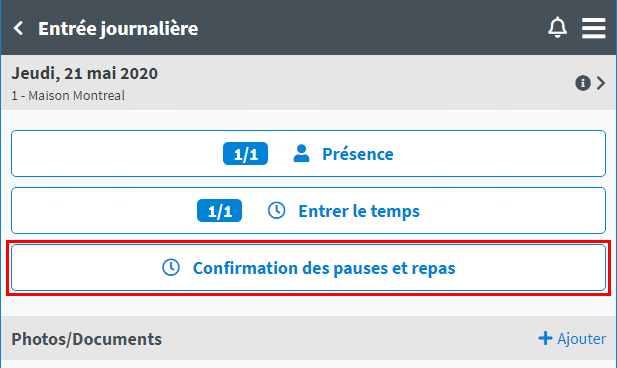Go back using the header arrow
The image size is (617, 368).
coord(18,28)
